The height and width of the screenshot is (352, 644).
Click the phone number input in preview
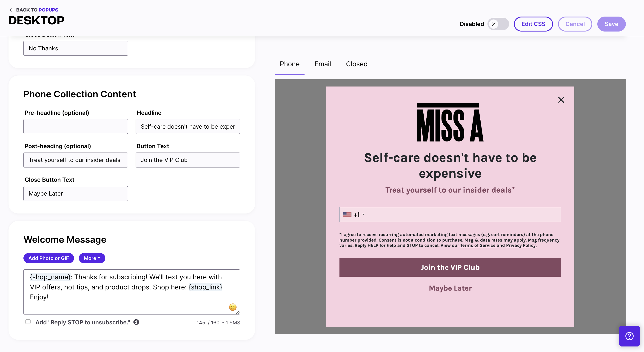[x=450, y=214]
